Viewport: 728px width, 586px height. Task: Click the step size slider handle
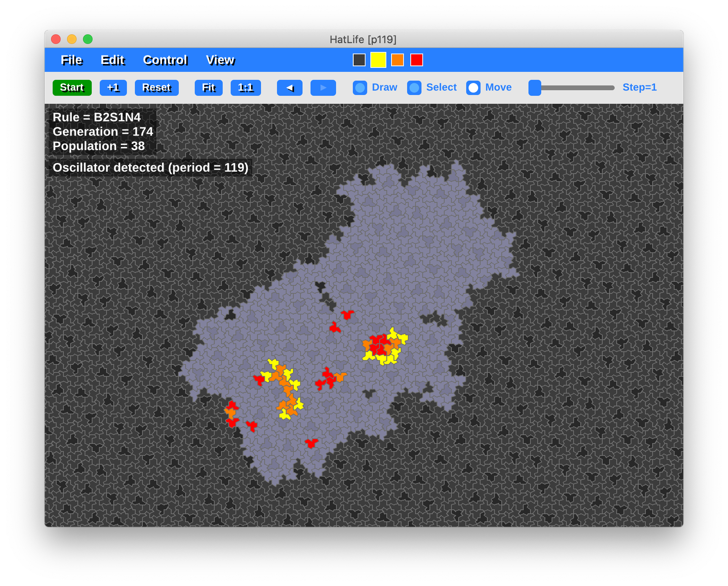click(535, 87)
